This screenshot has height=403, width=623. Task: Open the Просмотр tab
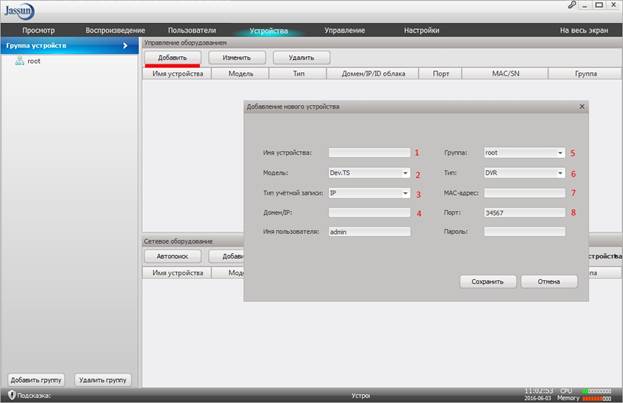(x=39, y=30)
